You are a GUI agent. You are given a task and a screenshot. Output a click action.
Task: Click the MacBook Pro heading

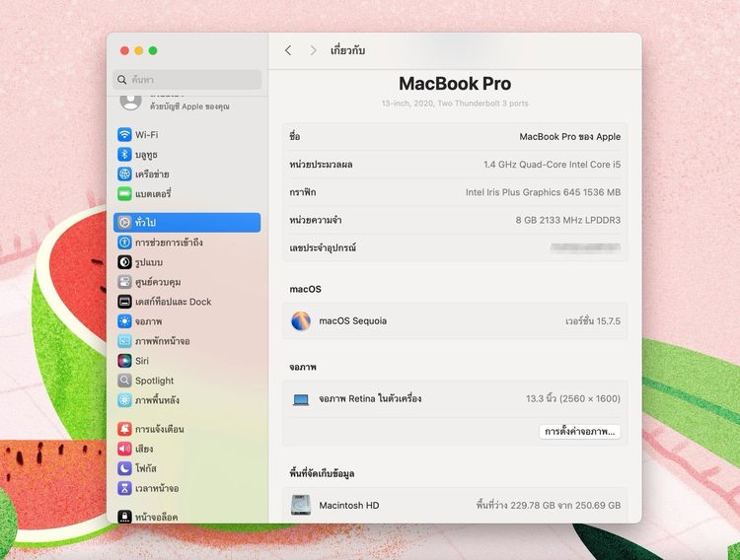click(x=455, y=84)
